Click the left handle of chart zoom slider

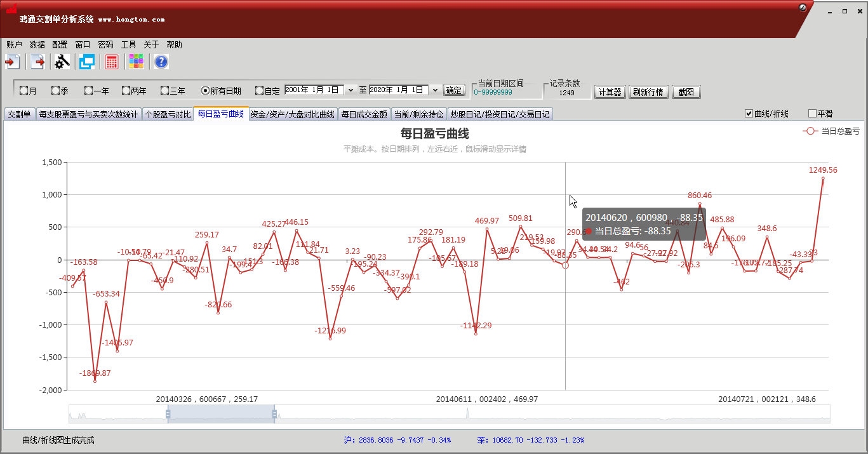pyautogui.click(x=168, y=414)
